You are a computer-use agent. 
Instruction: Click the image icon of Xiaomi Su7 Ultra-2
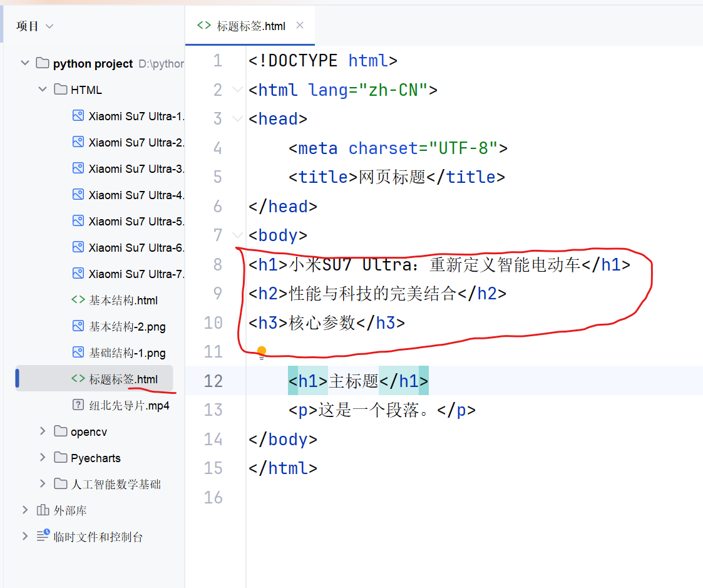tap(78, 142)
